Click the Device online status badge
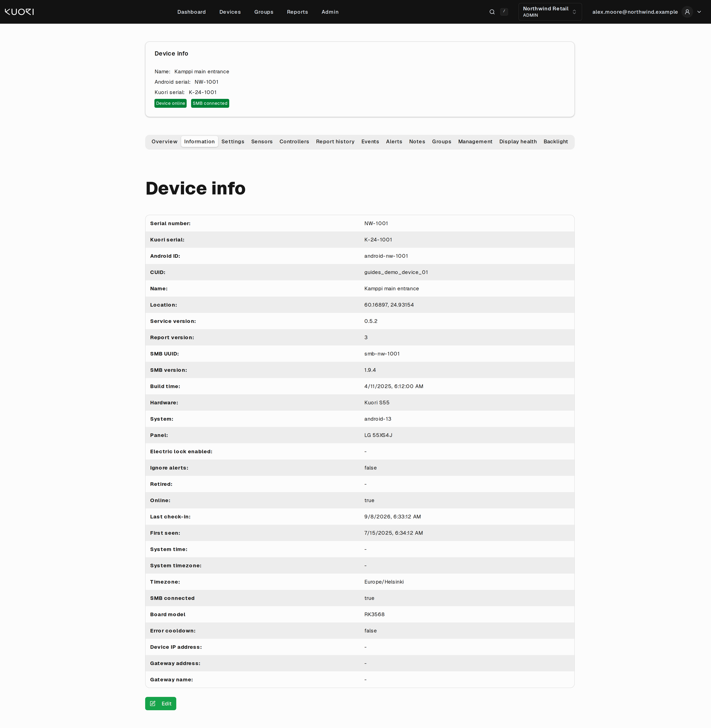The width and height of the screenshot is (711, 728). [x=170, y=103]
